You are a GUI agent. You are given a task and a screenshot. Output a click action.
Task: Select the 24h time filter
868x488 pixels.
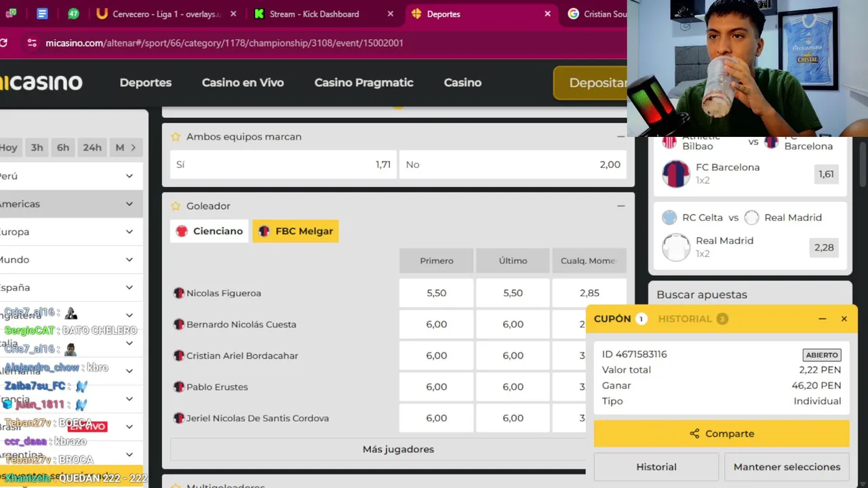[92, 147]
